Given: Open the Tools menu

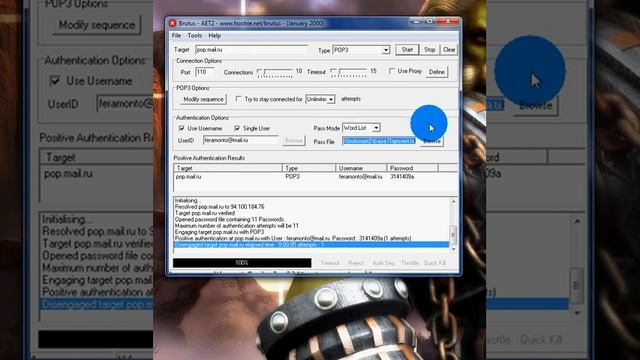Looking at the screenshot, I should (x=195, y=36).
